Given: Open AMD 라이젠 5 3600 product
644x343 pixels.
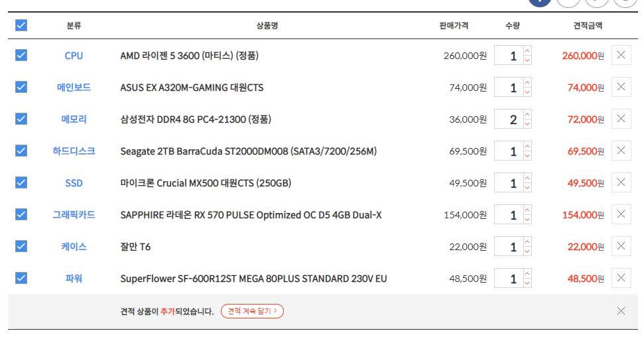Looking at the screenshot, I should coord(189,56).
